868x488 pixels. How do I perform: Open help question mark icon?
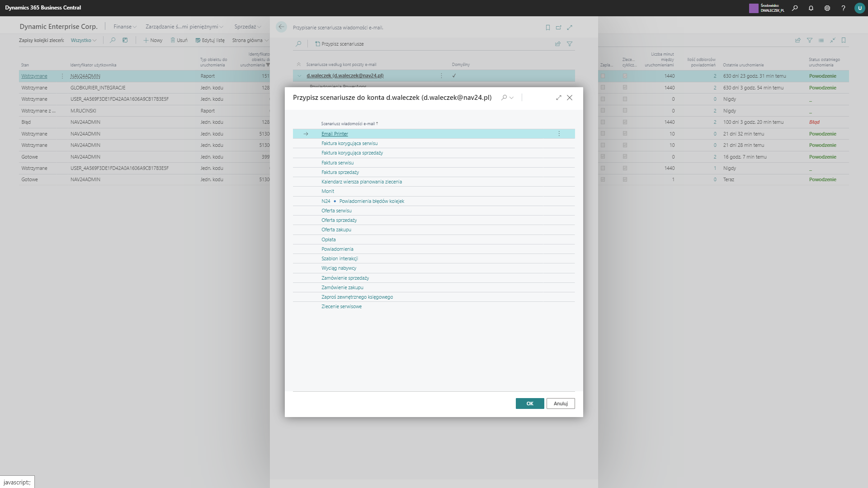[843, 8]
